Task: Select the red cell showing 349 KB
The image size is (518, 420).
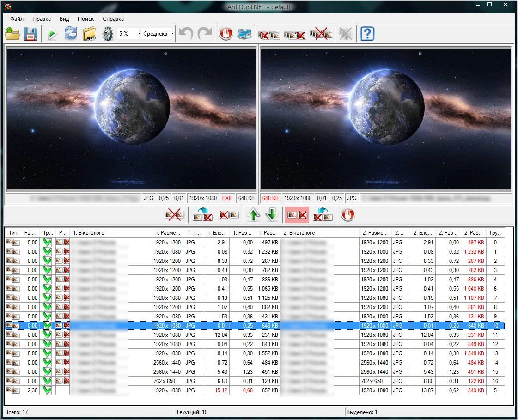Action: click(473, 390)
